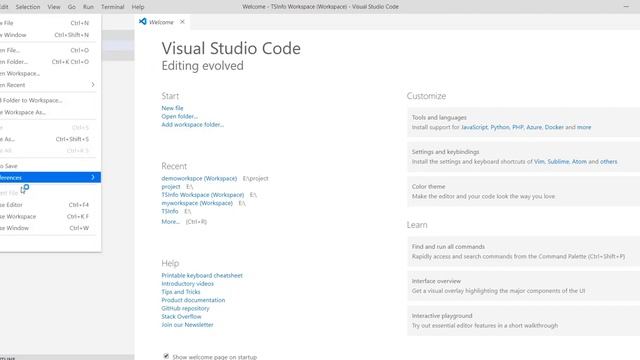
Task: Choose Close Window menu entry
Action: click(x=49, y=228)
